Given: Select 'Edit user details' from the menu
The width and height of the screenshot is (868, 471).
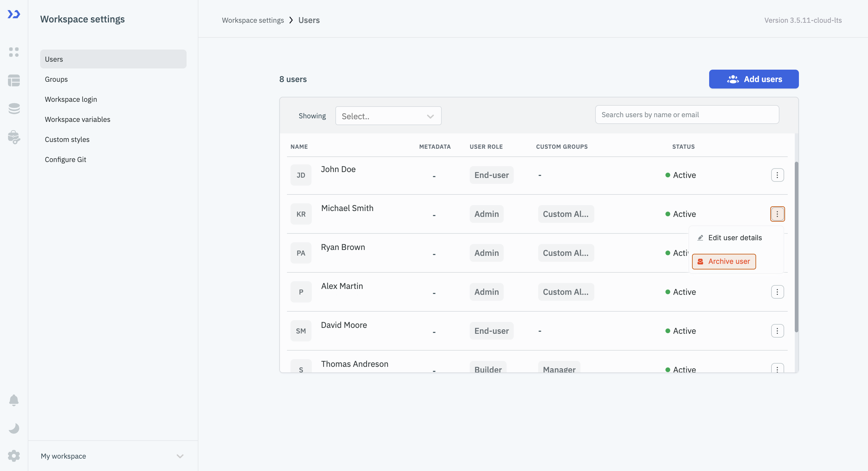Looking at the screenshot, I should tap(735, 237).
